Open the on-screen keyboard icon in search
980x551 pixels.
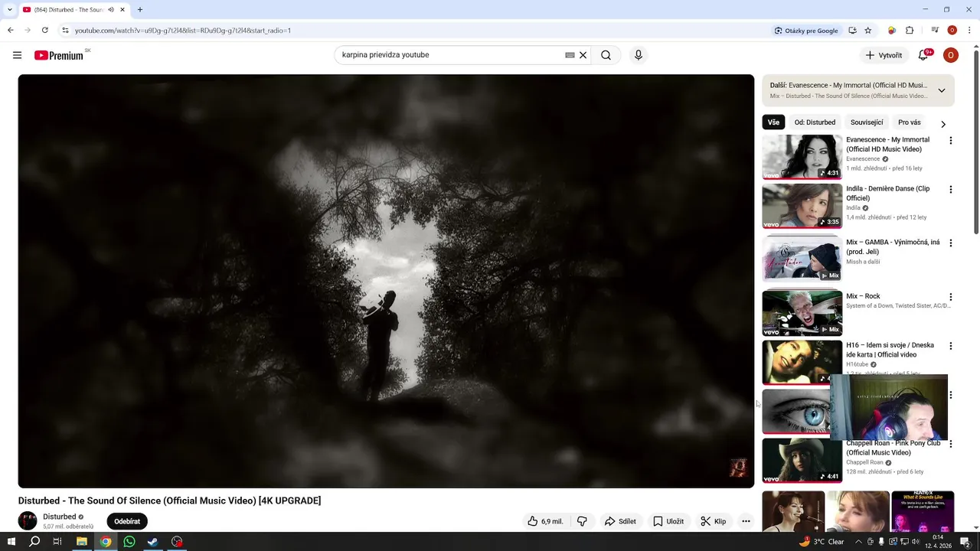[570, 55]
